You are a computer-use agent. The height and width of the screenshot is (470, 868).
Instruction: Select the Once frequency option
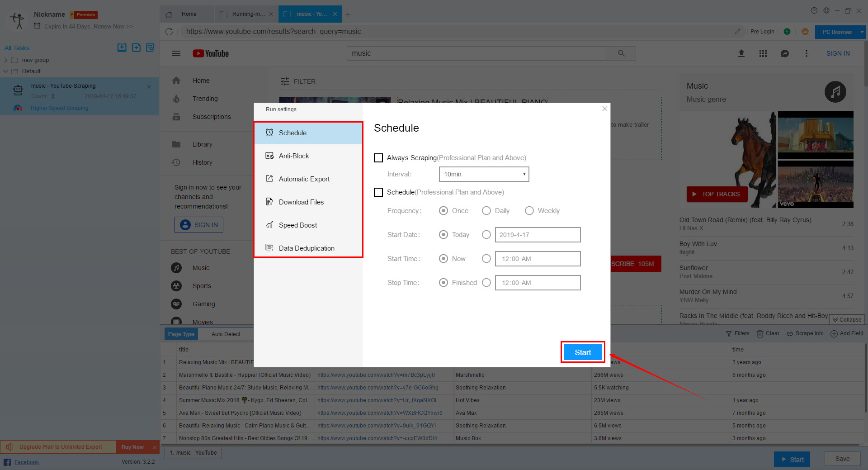(x=443, y=211)
